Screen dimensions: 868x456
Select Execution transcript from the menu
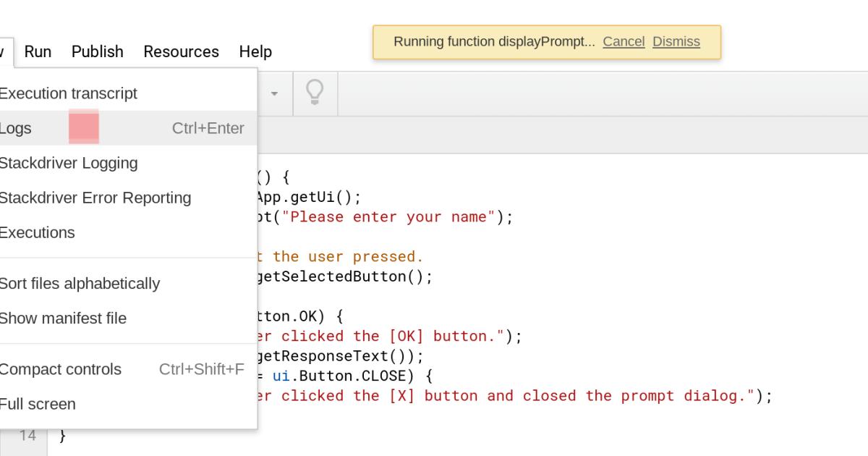pyautogui.click(x=68, y=93)
